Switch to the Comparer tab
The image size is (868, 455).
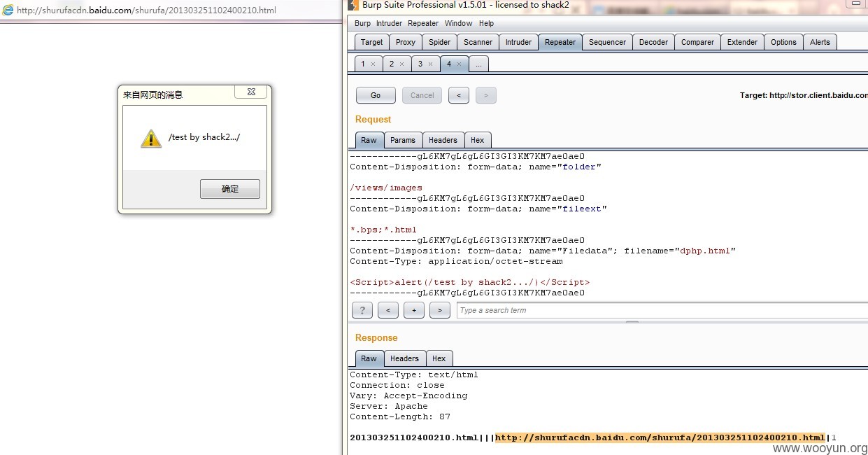point(697,42)
